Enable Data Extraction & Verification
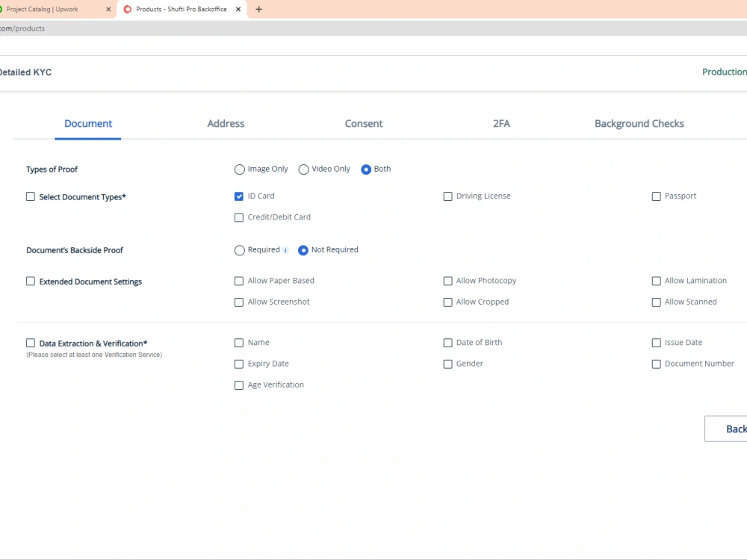Screen dimensions: 747x560 [x=31, y=342]
